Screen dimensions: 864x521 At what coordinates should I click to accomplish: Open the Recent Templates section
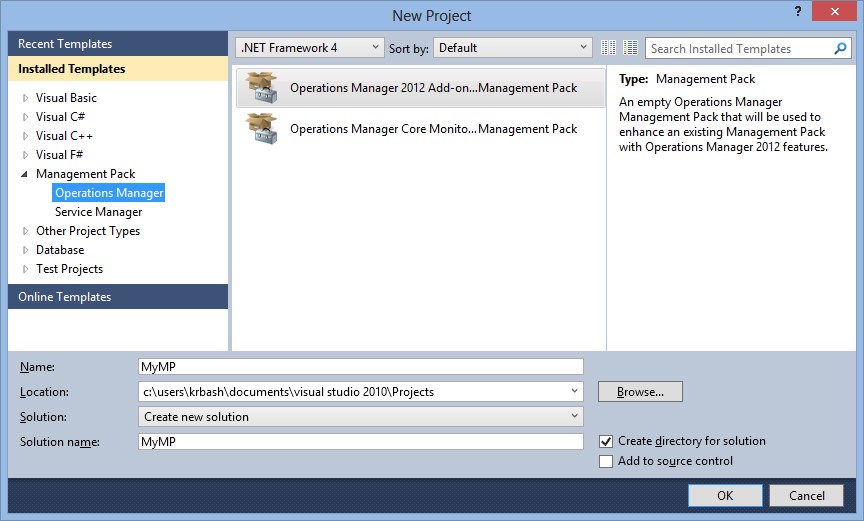click(118, 44)
